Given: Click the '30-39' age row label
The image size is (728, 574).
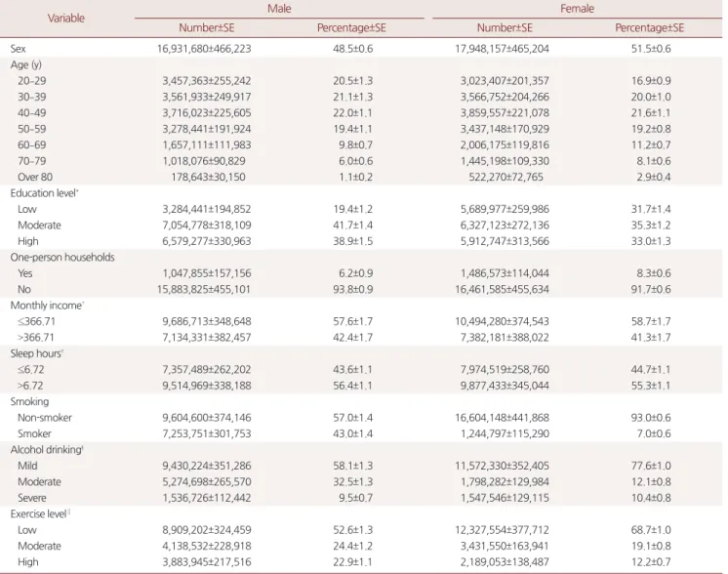Looking at the screenshot, I should [32, 97].
